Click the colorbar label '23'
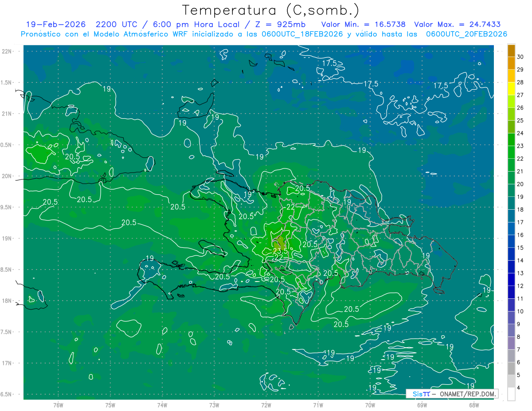The height and width of the screenshot is (411, 532). (520, 146)
